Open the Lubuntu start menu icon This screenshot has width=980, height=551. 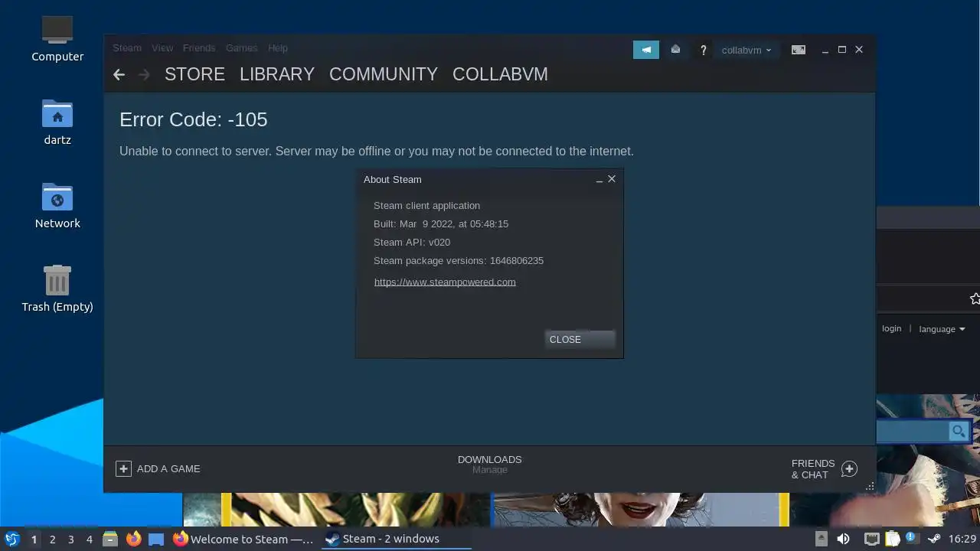[x=11, y=539]
